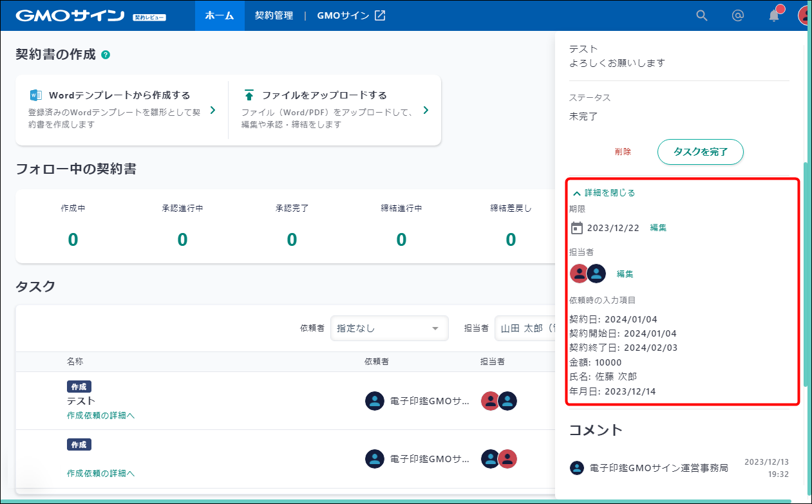The width and height of the screenshot is (812, 504).
Task: Open the help icon next to 契約書の作成
Action: pos(106,55)
